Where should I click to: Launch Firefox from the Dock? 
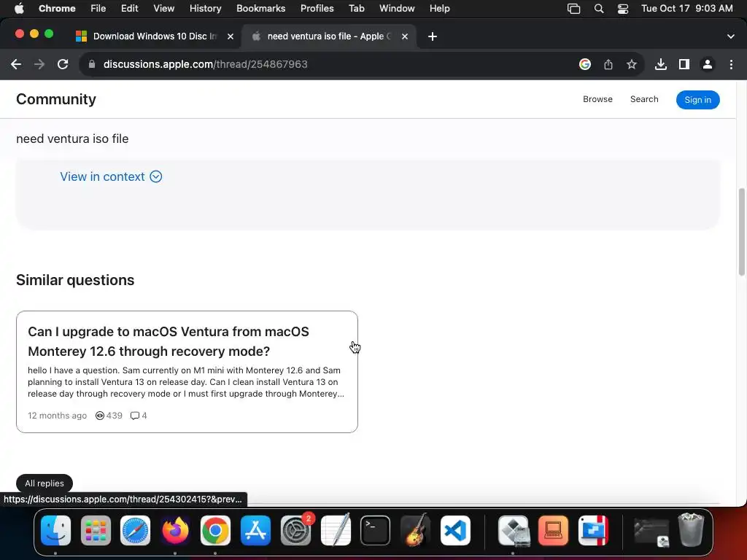click(x=175, y=530)
